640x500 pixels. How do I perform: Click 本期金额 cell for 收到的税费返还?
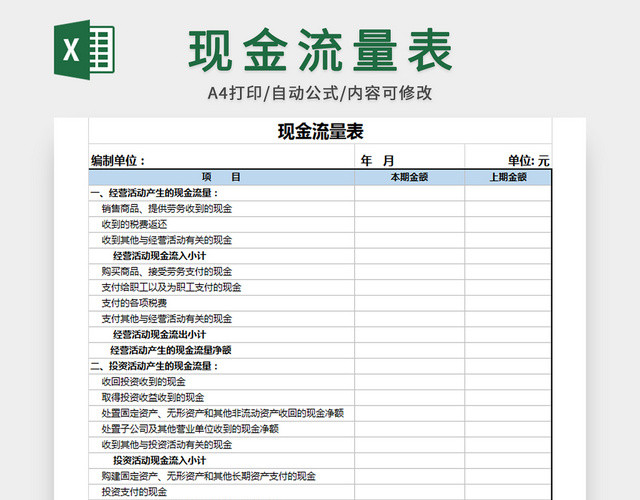pyautogui.click(x=409, y=224)
